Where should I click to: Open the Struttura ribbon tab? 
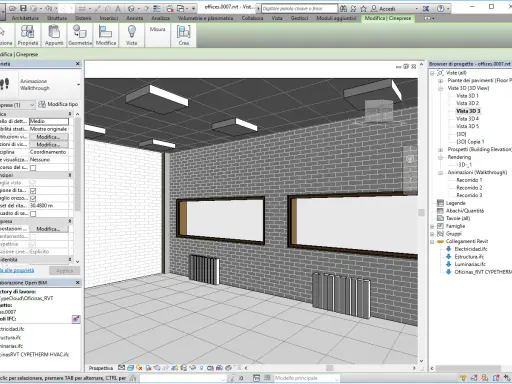coord(57,18)
